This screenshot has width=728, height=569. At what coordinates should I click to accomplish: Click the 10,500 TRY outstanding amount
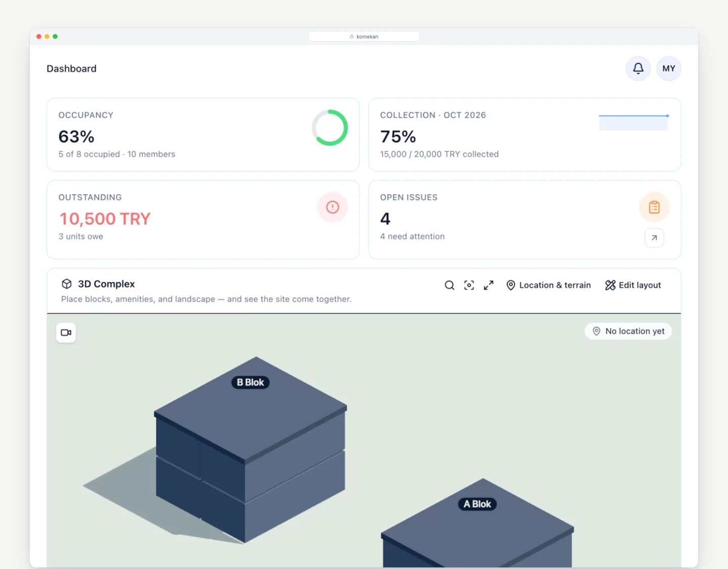105,219
